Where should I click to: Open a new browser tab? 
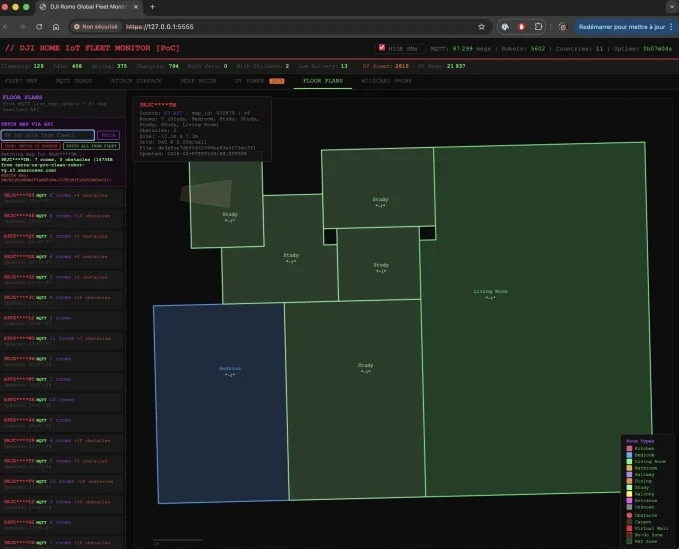point(152,6)
